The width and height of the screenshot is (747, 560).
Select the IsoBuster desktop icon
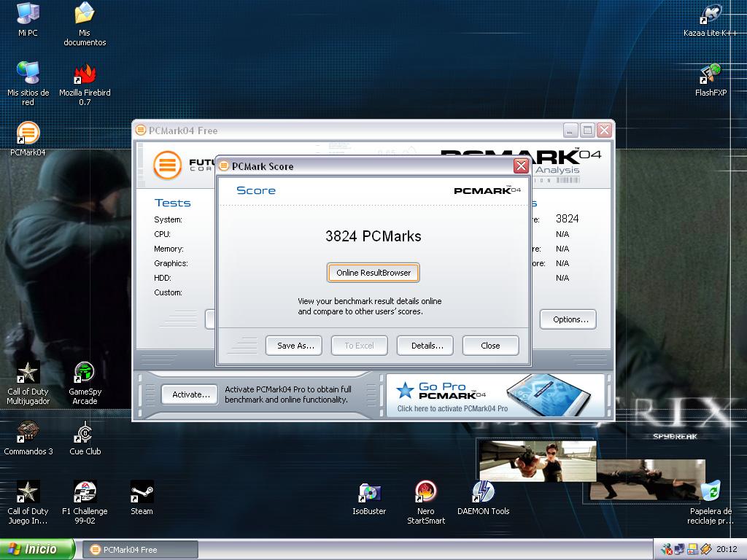pos(369,499)
